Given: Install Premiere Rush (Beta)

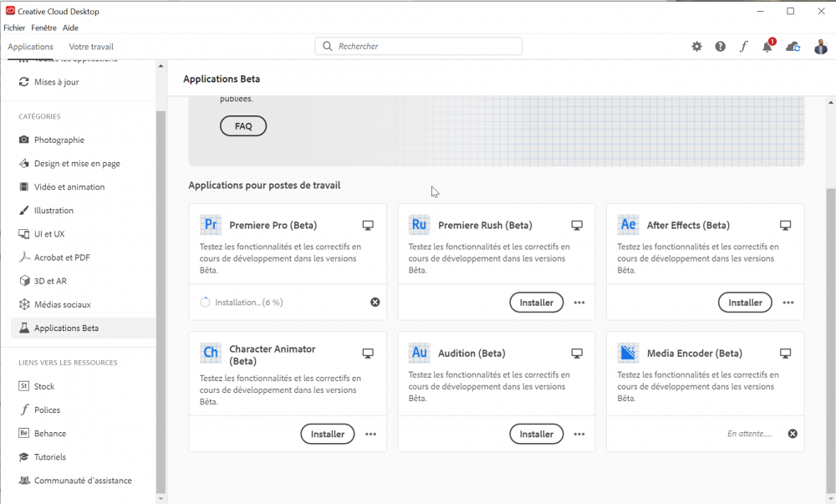Looking at the screenshot, I should (536, 303).
